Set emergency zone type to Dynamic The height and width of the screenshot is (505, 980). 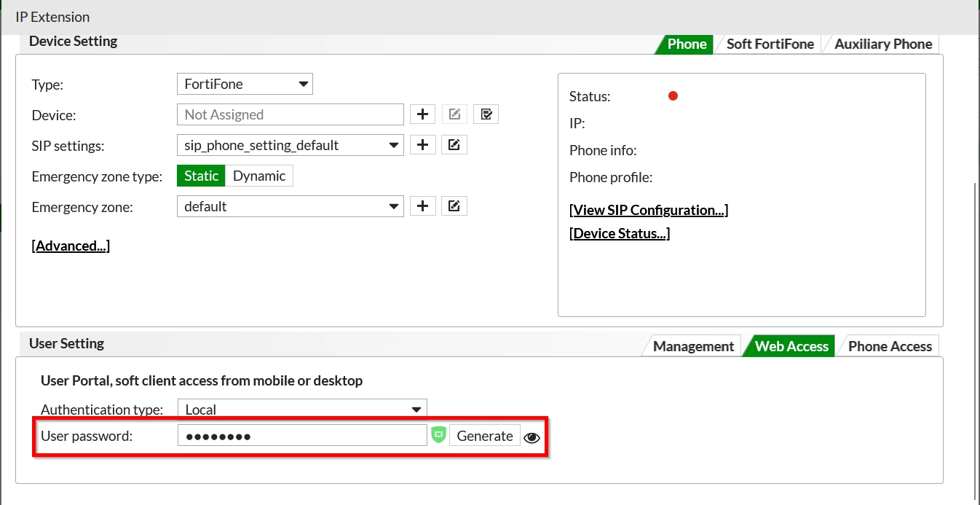[x=259, y=176]
